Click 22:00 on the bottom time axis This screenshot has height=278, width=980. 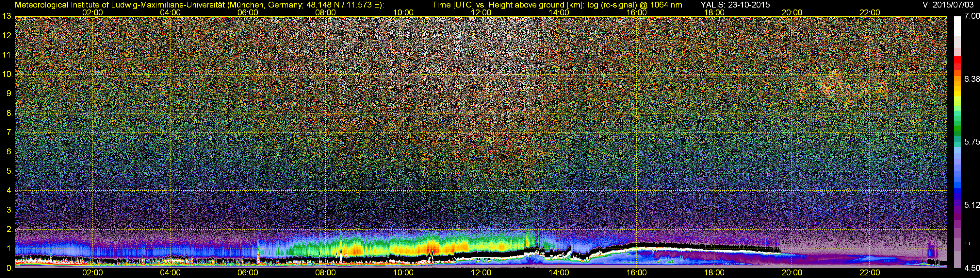point(870,273)
